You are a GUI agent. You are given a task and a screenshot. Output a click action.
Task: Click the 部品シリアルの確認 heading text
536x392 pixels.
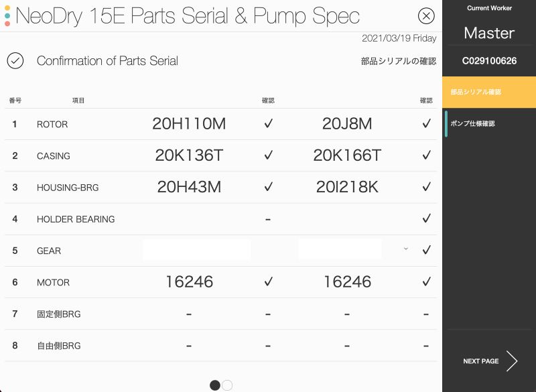399,61
